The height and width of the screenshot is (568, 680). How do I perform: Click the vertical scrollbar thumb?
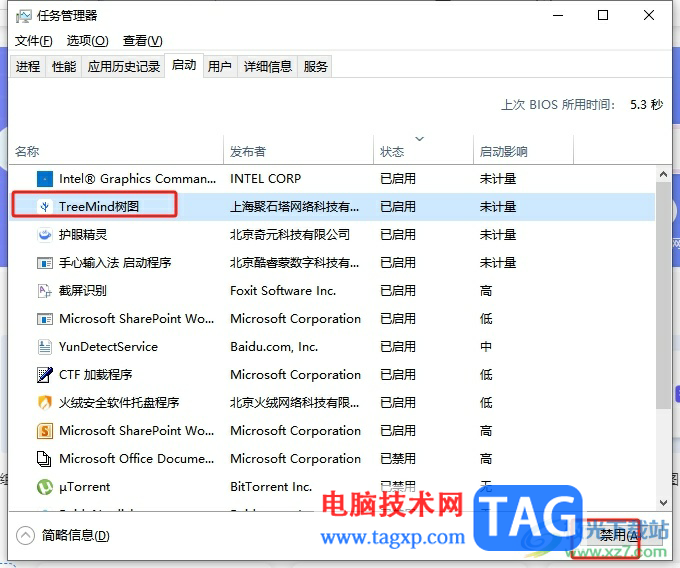click(663, 295)
